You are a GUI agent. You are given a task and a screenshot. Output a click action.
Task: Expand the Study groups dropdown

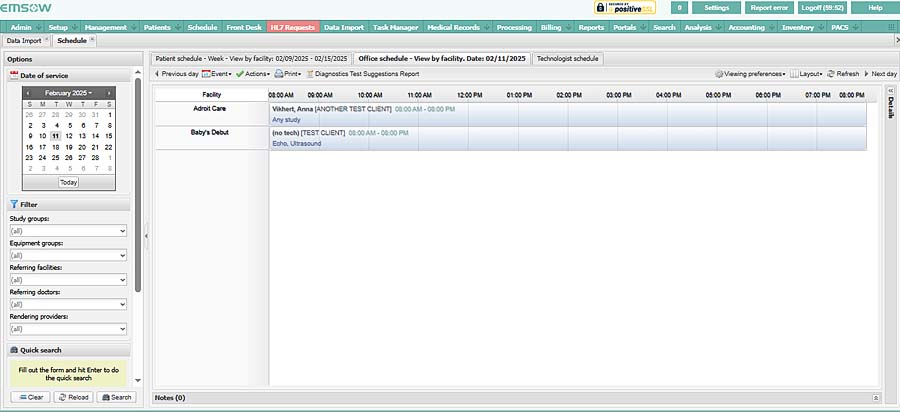[x=68, y=231]
